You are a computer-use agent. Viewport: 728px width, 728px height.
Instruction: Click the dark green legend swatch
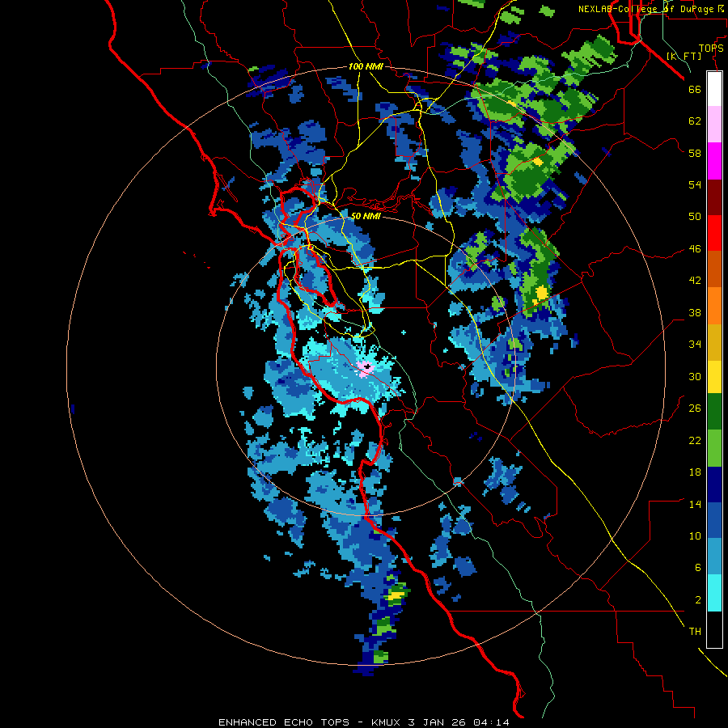tap(714, 412)
